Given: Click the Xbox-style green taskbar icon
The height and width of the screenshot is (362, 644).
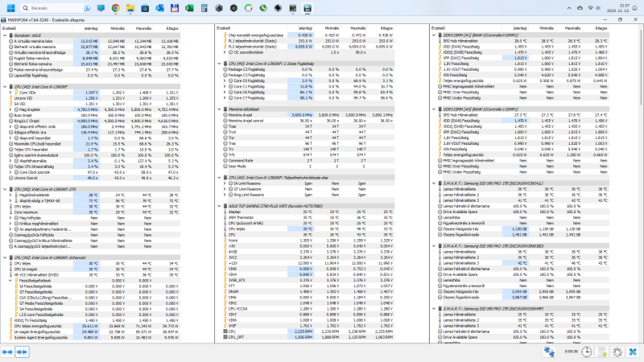Looking at the screenshot, I should coord(263,8).
